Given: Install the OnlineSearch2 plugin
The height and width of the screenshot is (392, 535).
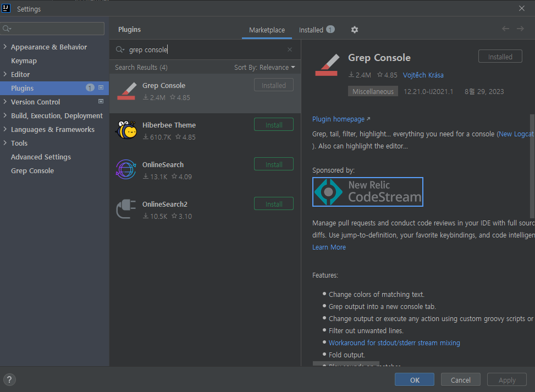Looking at the screenshot, I should pyautogui.click(x=274, y=204).
